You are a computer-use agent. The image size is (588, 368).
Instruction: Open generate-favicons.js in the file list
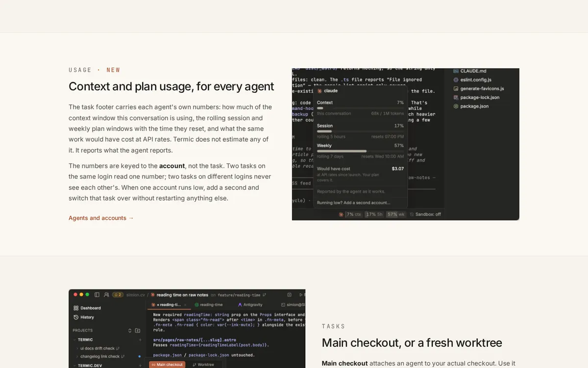point(482,88)
